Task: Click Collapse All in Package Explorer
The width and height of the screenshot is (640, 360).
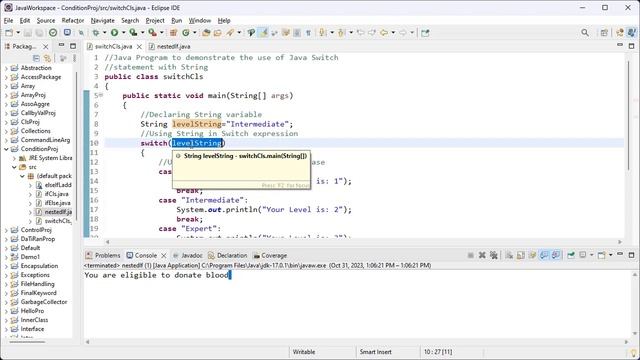Action: click(36, 58)
